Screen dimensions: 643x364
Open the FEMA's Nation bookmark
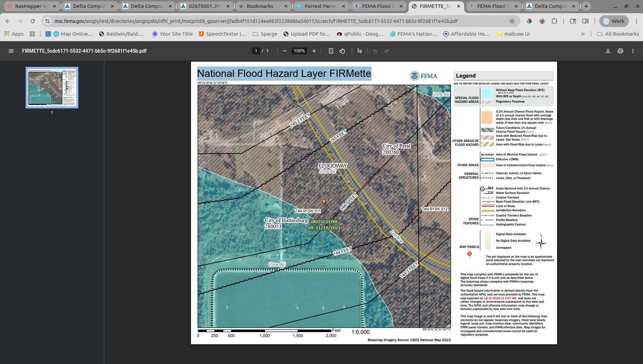pyautogui.click(x=414, y=34)
